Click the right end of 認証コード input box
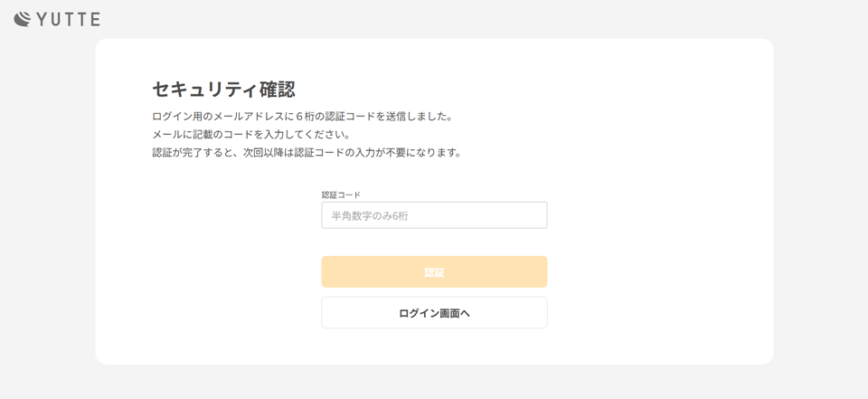The height and width of the screenshot is (399, 868). click(535, 215)
